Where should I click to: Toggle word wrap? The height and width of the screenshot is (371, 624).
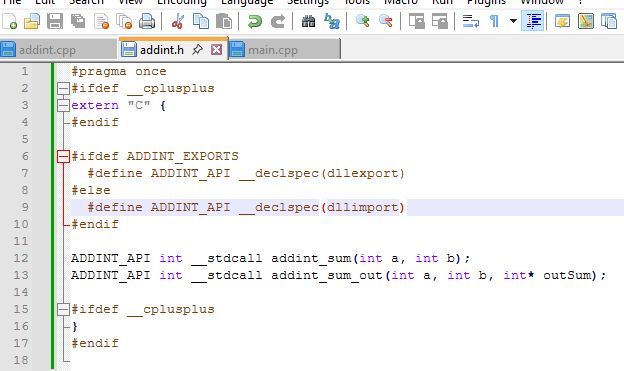470,21
